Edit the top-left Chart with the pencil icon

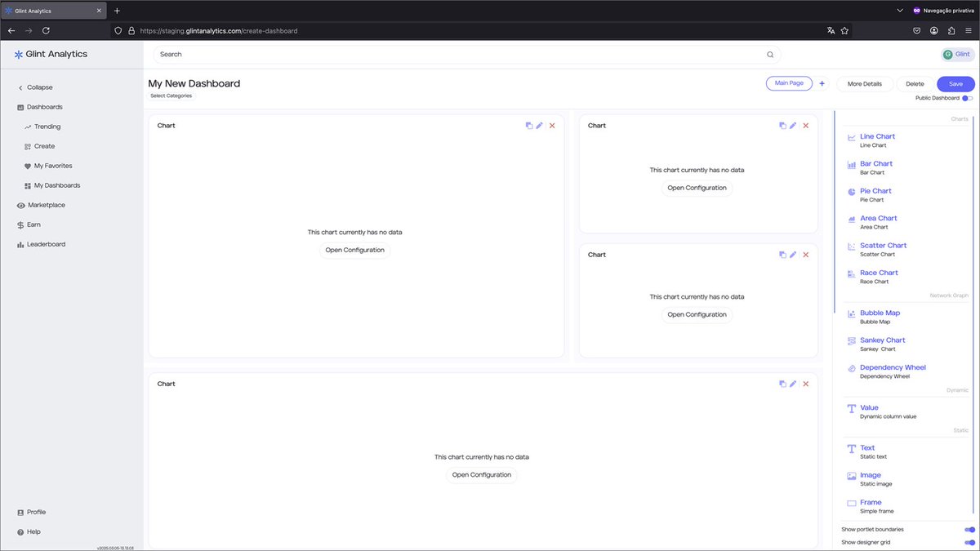point(539,126)
